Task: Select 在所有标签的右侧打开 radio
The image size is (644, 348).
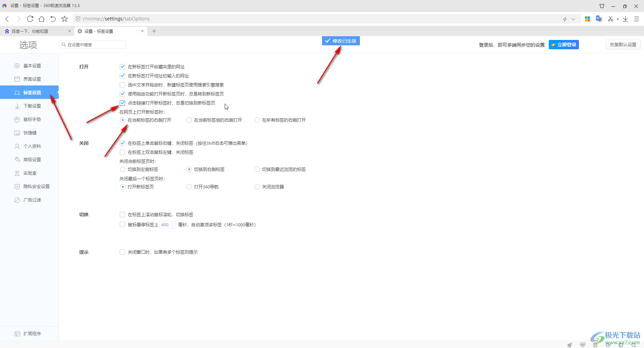Action: tap(257, 120)
